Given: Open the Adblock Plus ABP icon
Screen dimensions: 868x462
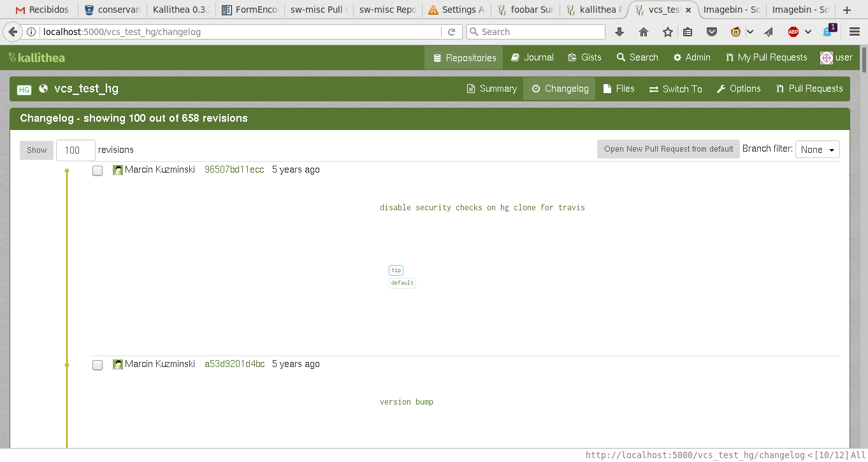Looking at the screenshot, I should (x=793, y=32).
